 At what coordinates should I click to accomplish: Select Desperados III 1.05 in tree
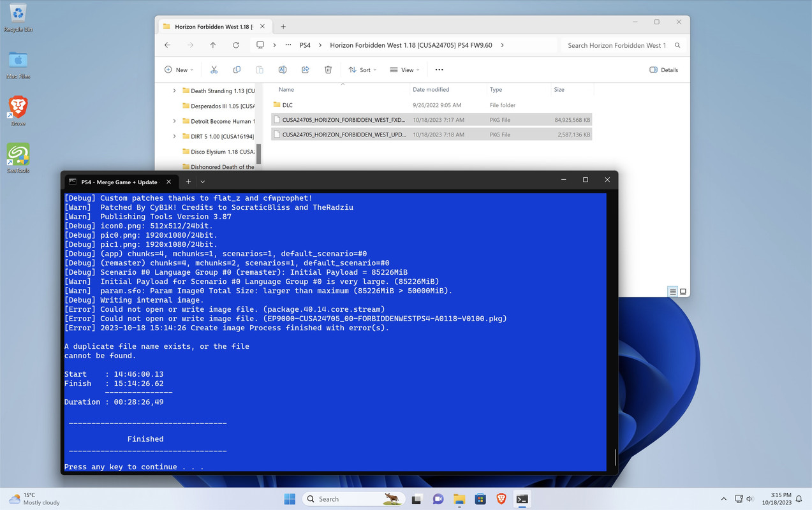218,106
